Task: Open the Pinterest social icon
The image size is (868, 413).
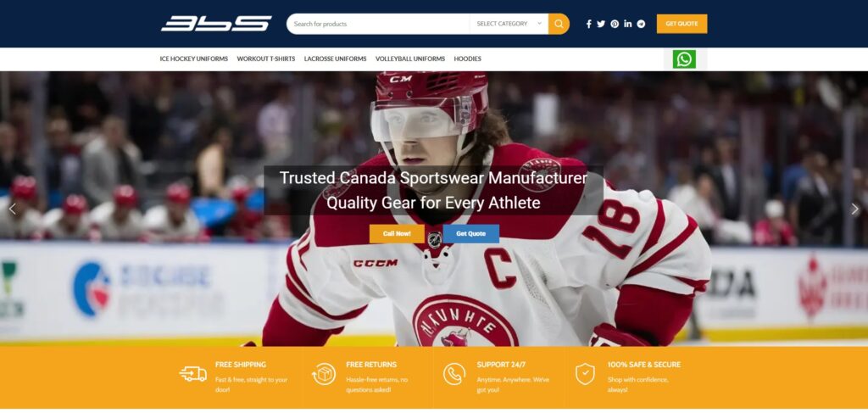Action: click(x=615, y=24)
